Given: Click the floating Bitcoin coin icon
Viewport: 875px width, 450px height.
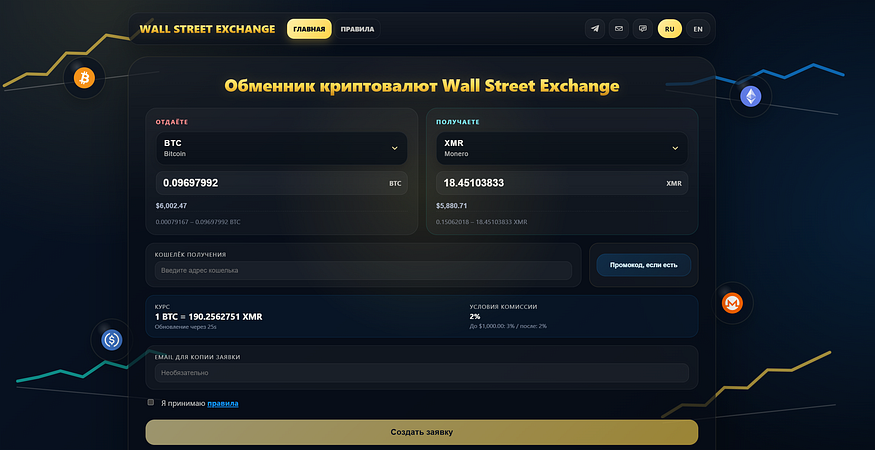Looking at the screenshot, I should tap(84, 78).
